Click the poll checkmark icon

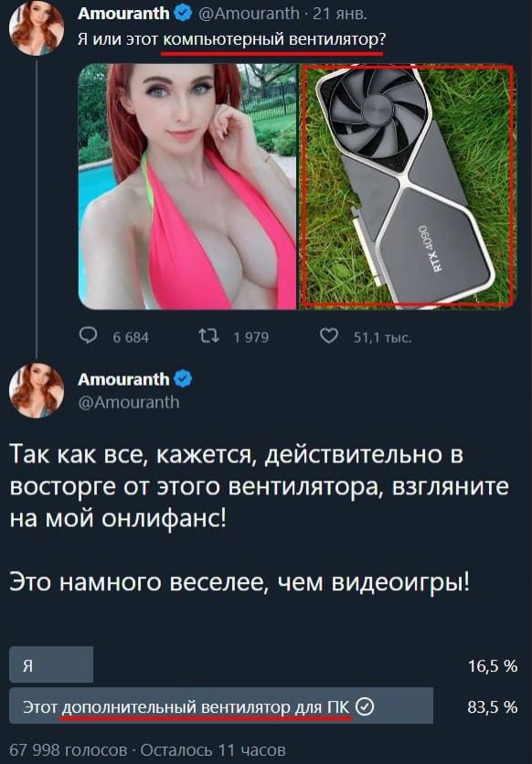tap(365, 706)
